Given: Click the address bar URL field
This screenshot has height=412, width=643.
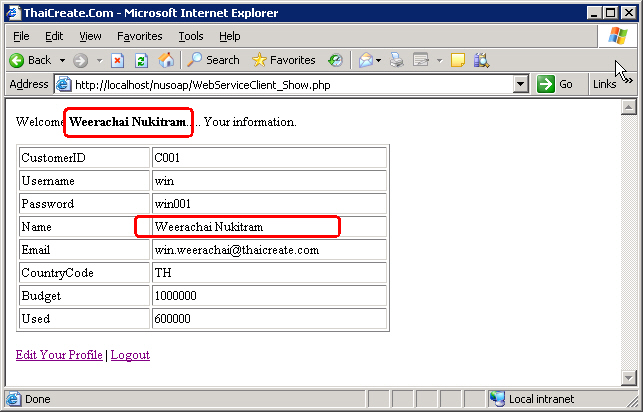Looking at the screenshot, I should coord(293,85).
